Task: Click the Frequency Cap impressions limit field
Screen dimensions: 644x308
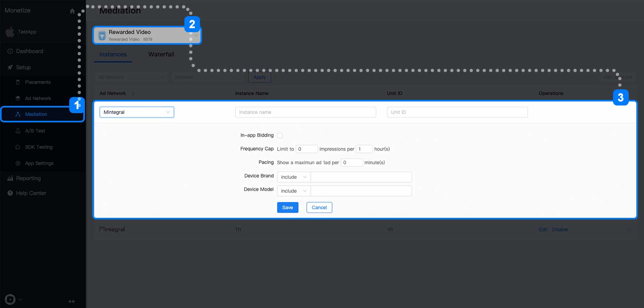Action: [x=307, y=149]
